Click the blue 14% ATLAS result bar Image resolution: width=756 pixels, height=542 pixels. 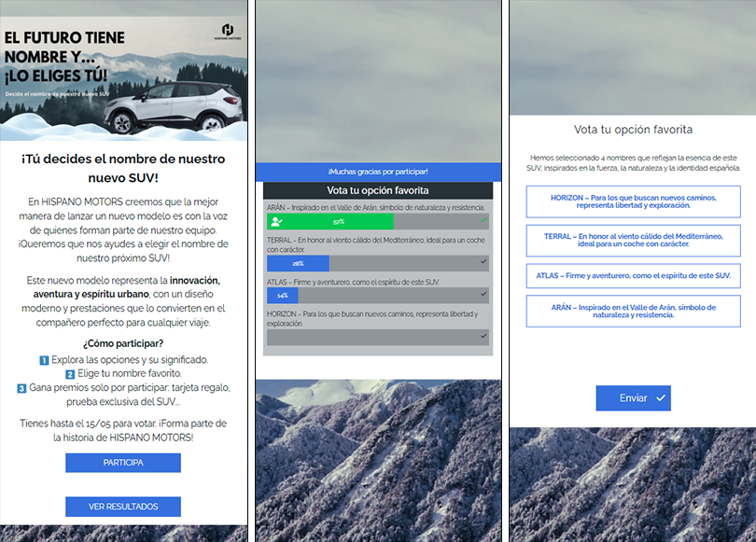click(283, 296)
